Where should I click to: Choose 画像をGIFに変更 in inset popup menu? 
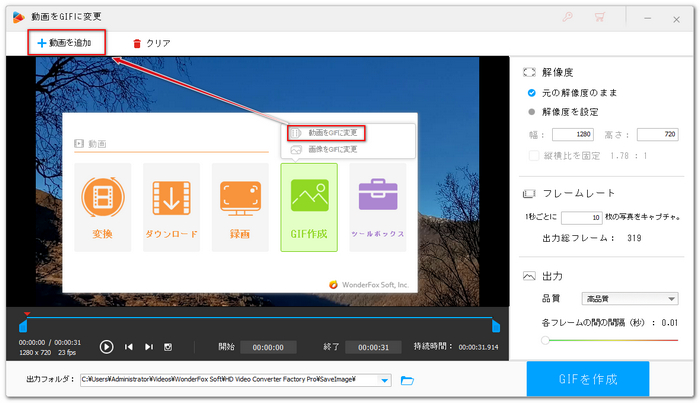326,150
